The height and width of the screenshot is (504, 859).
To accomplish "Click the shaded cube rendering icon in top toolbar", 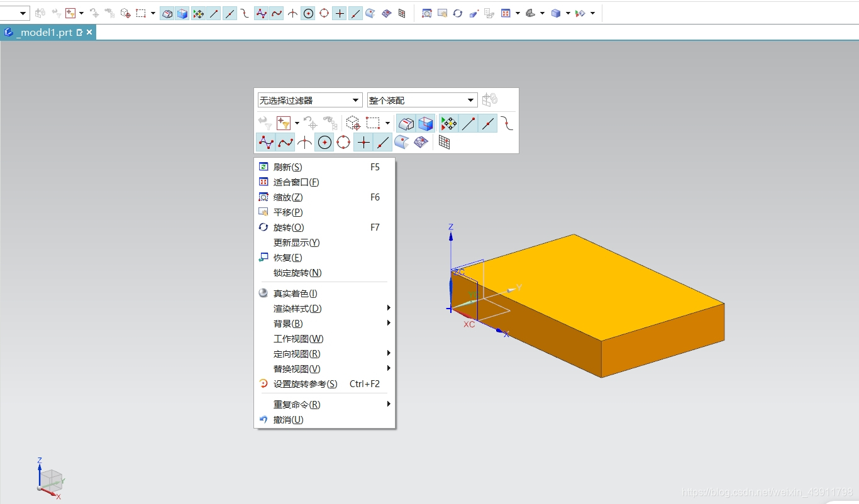I will tap(556, 13).
